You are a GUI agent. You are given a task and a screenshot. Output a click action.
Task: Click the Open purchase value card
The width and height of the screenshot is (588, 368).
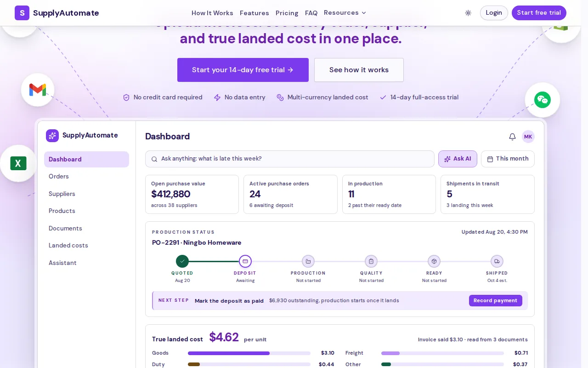click(x=192, y=194)
